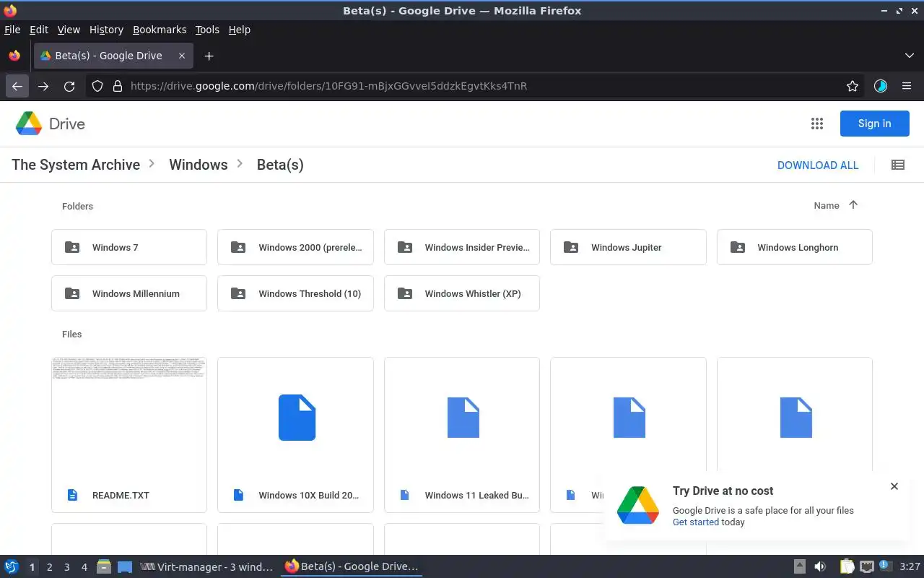Viewport: 924px width, 578px height.
Task: Open the Help menu
Action: pyautogui.click(x=239, y=30)
